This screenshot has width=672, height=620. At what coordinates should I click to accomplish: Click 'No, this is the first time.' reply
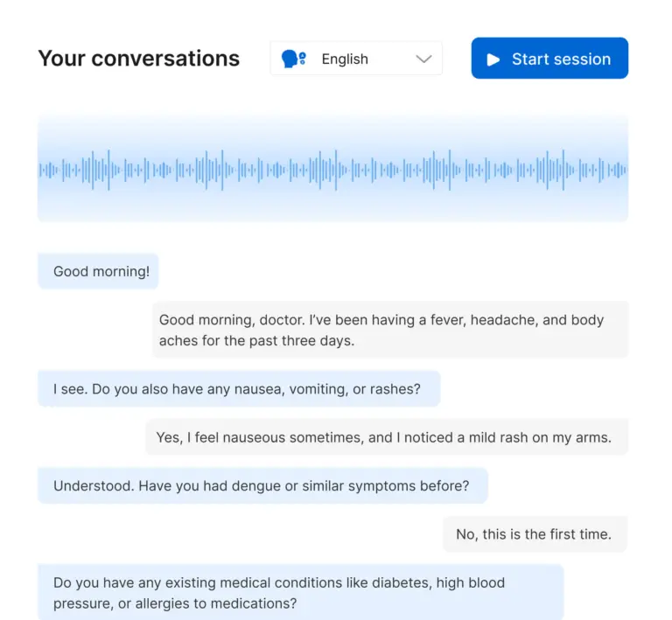click(533, 533)
